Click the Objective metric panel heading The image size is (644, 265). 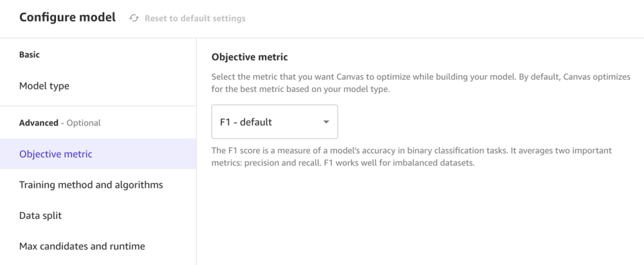click(x=250, y=57)
